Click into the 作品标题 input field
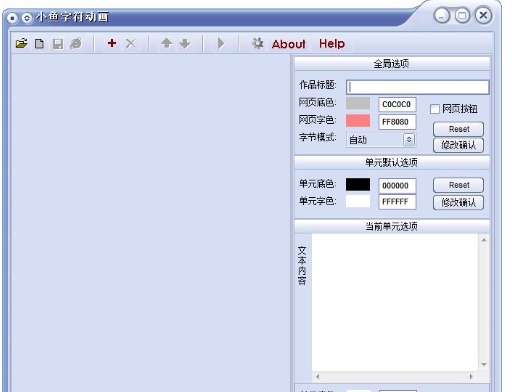The image size is (512, 392). click(x=418, y=87)
